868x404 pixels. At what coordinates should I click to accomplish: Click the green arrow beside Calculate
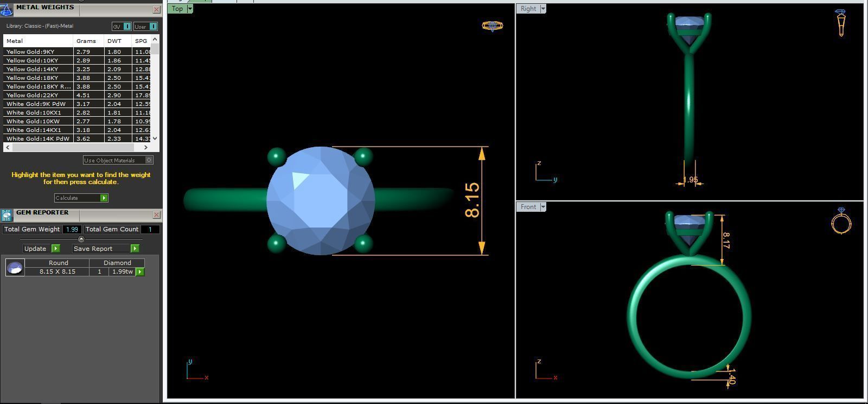[104, 198]
